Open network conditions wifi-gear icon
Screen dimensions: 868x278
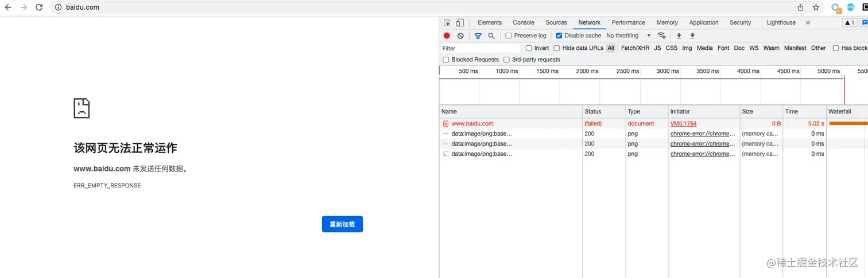click(x=661, y=36)
